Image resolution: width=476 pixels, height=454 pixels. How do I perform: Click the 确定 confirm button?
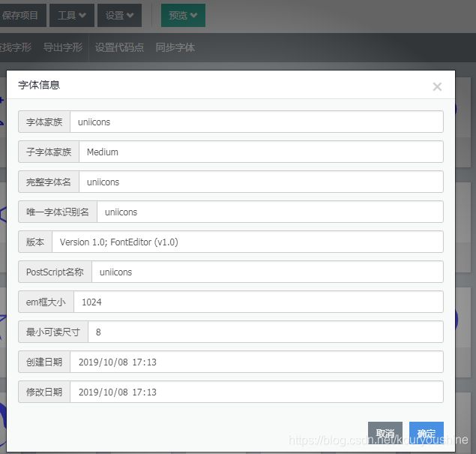coord(427,433)
